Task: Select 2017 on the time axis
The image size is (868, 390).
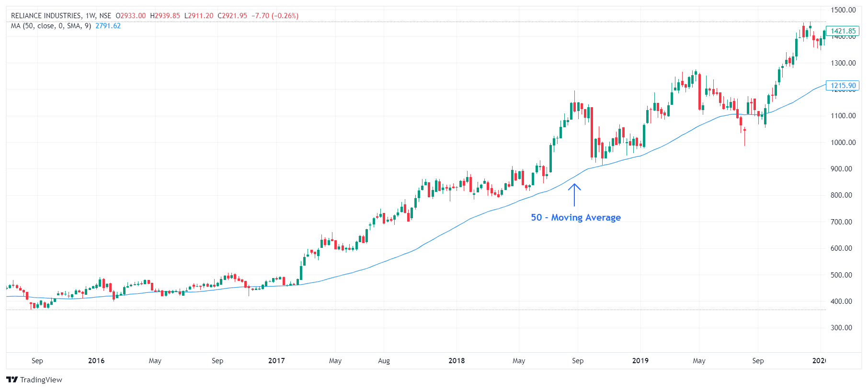Action: coord(276,361)
